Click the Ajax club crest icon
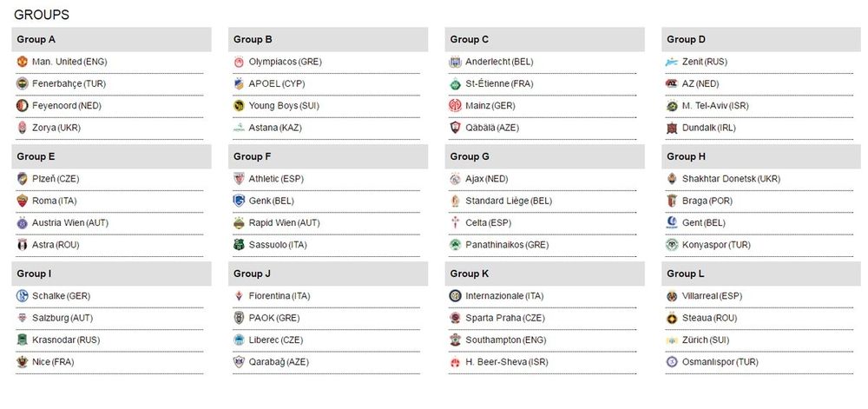This screenshot has height=409, width=868. 455,179
